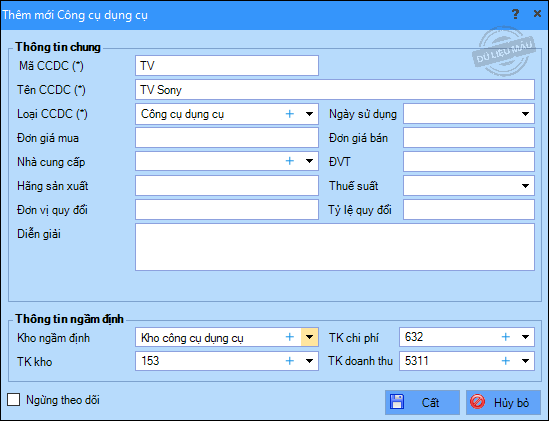This screenshot has height=421, width=549.
Task: Click plus icon in Kho ngầm định field
Action: [x=290, y=337]
